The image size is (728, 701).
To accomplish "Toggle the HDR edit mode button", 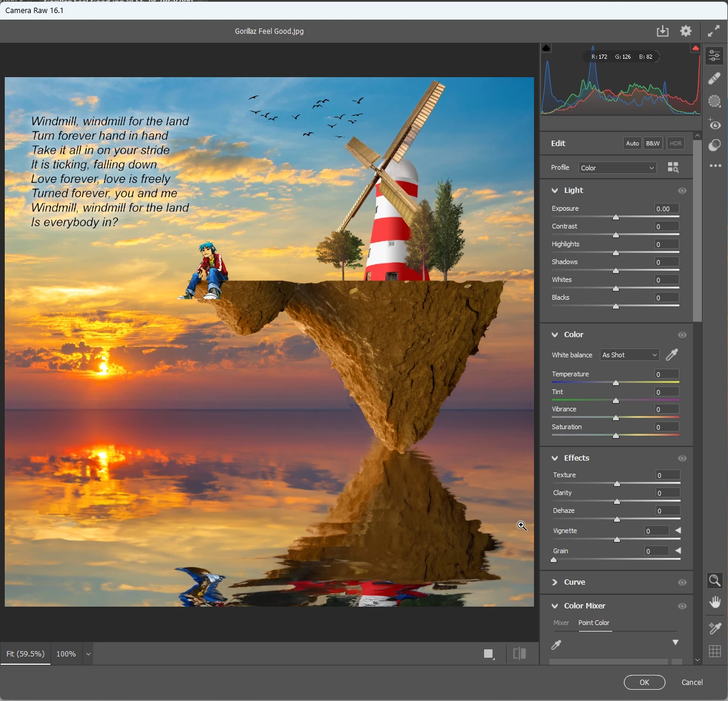I will [x=675, y=143].
